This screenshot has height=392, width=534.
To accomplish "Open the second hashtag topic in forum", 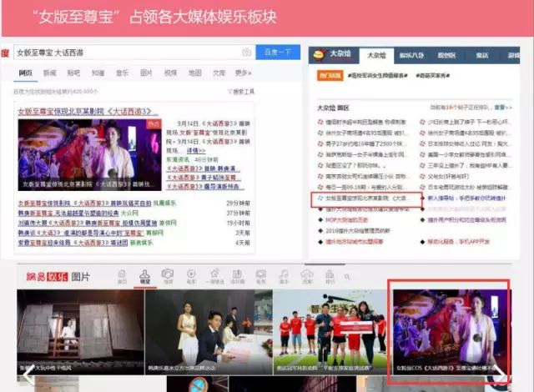I will (x=432, y=76).
